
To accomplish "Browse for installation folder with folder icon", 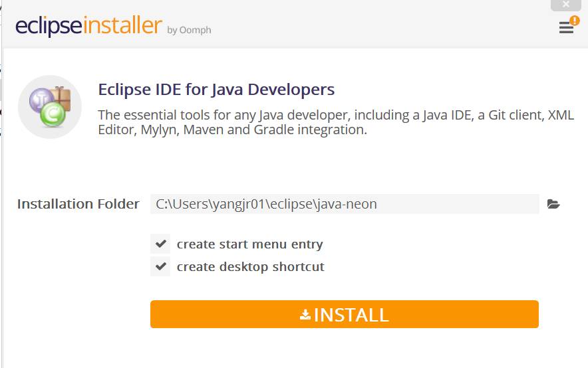I will pyautogui.click(x=553, y=204).
